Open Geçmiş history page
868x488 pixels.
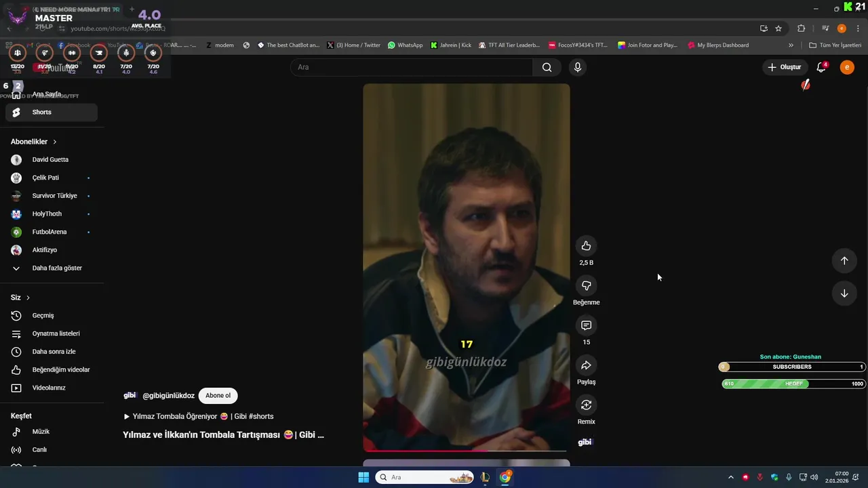(52, 316)
